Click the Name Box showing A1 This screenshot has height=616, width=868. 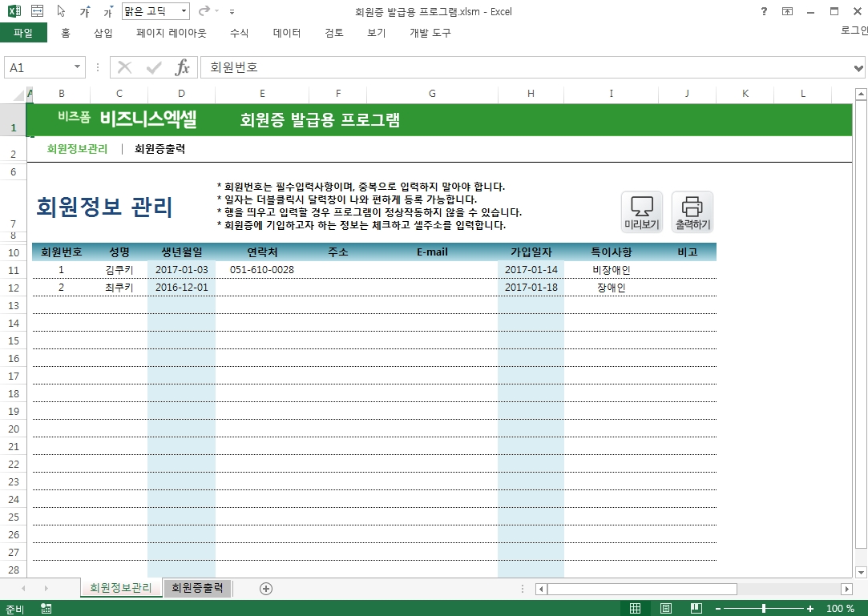[37, 67]
